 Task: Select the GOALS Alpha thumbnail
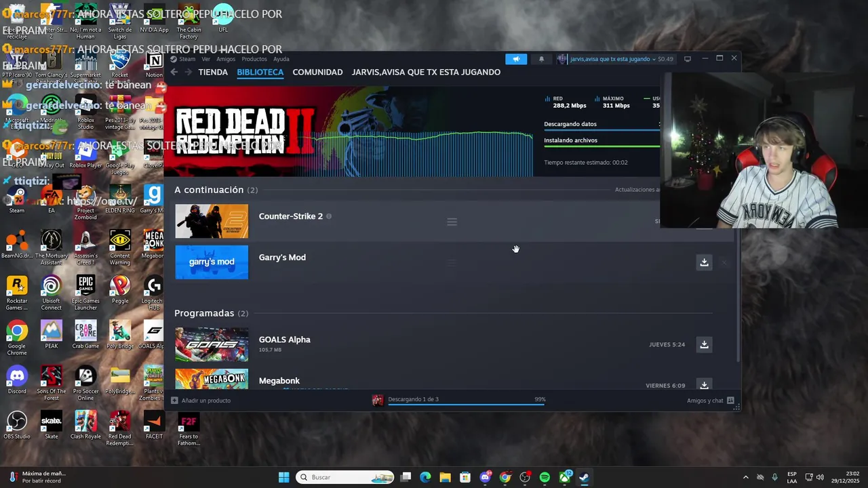212,344
